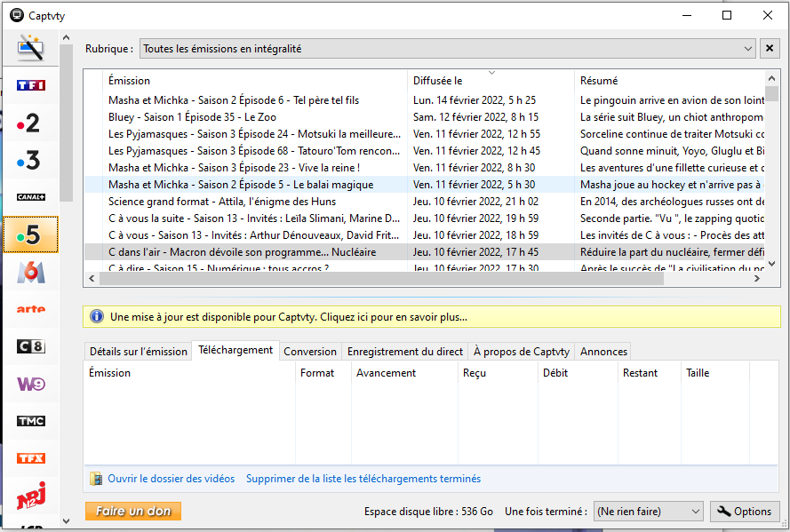
Task: Click Supprimer les téléchargements terminés link
Action: point(363,479)
